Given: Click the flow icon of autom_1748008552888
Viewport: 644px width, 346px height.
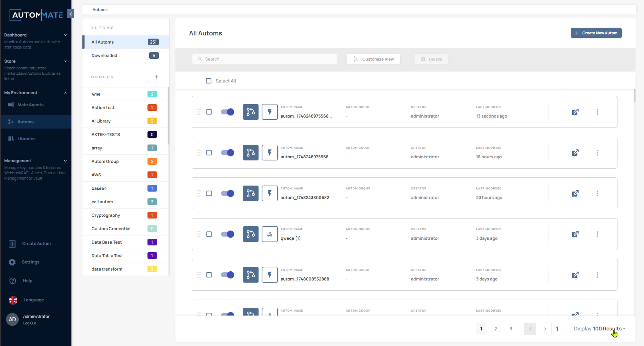Looking at the screenshot, I should tap(250, 275).
